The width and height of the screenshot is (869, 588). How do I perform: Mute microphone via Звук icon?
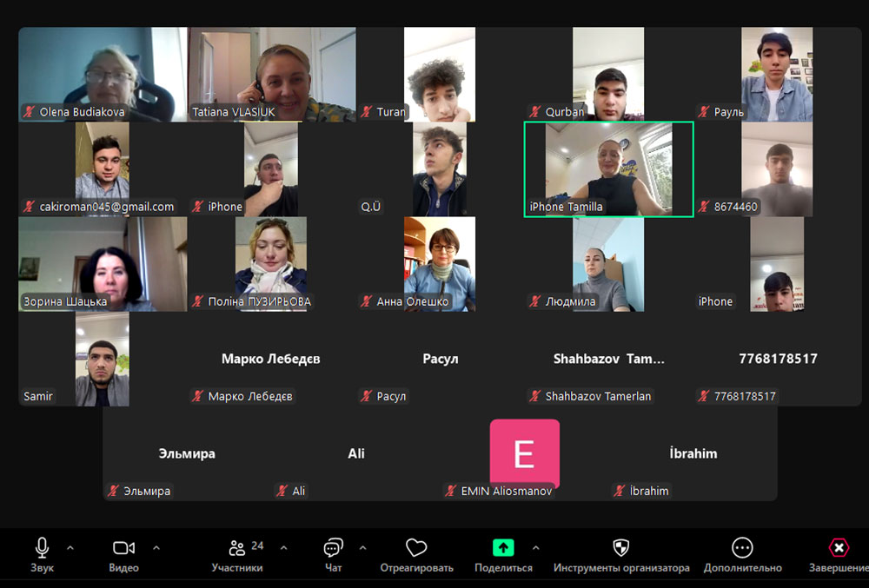(42, 547)
